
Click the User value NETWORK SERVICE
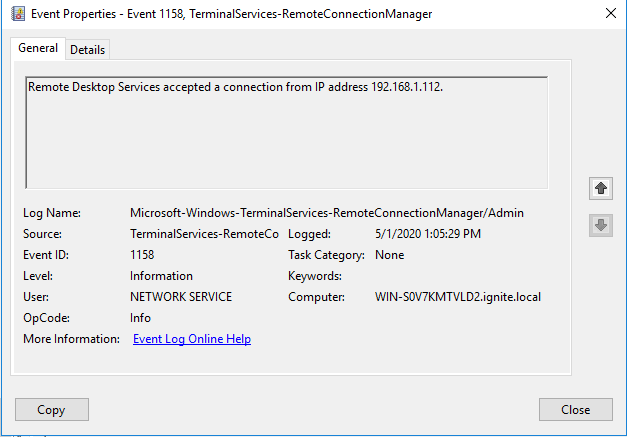pos(181,297)
